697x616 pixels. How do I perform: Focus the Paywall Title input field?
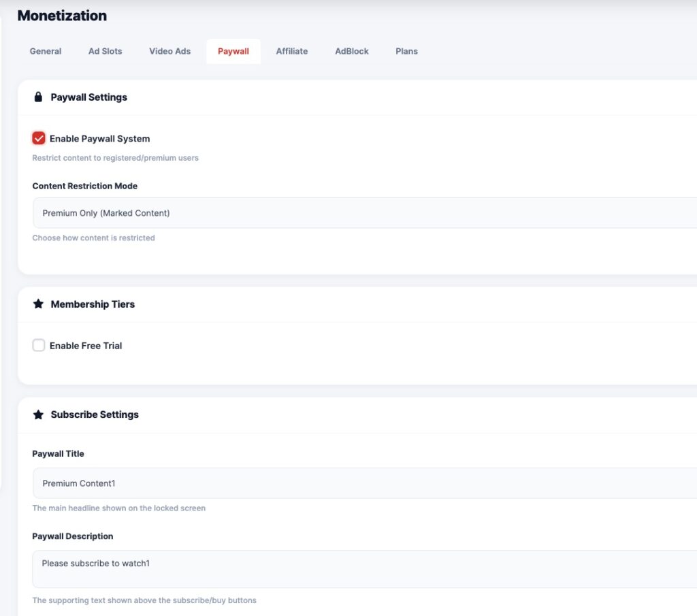pyautogui.click(x=365, y=483)
